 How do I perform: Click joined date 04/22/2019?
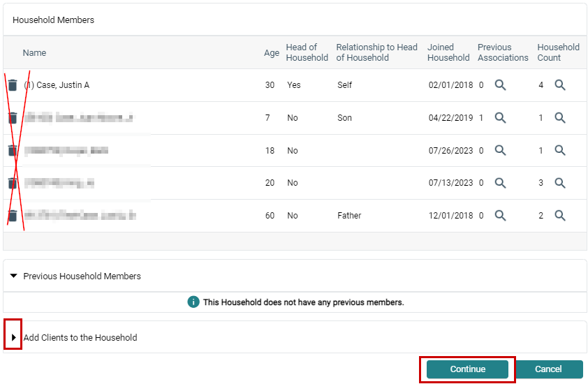pyautogui.click(x=450, y=118)
